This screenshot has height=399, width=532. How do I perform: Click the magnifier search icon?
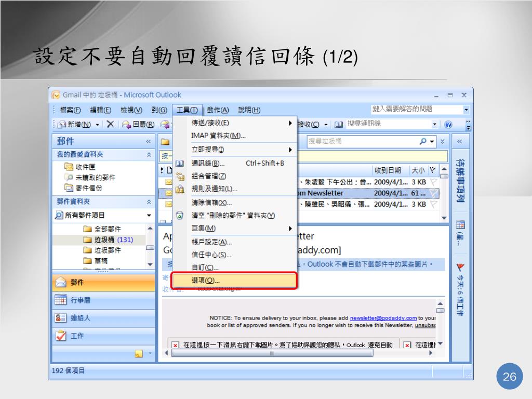click(x=423, y=141)
